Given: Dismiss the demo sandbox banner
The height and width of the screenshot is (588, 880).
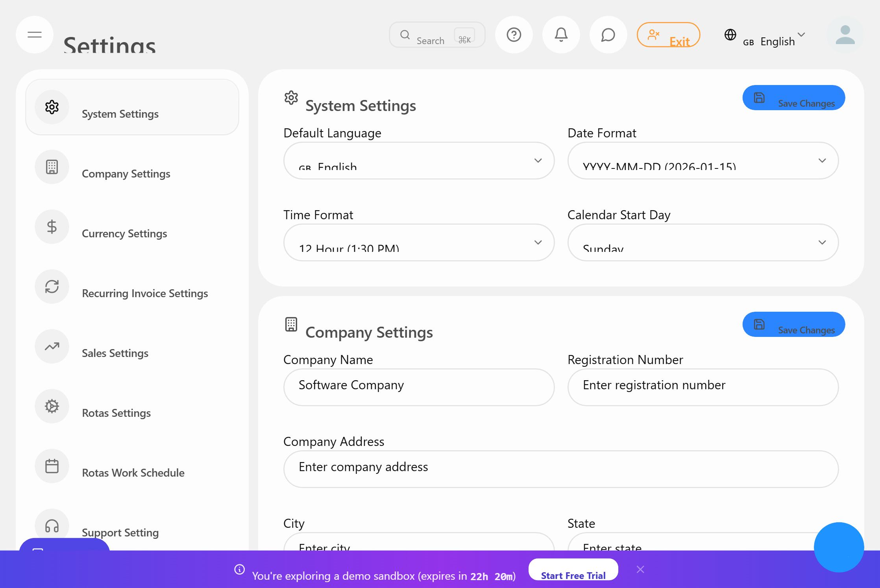Looking at the screenshot, I should pos(640,569).
